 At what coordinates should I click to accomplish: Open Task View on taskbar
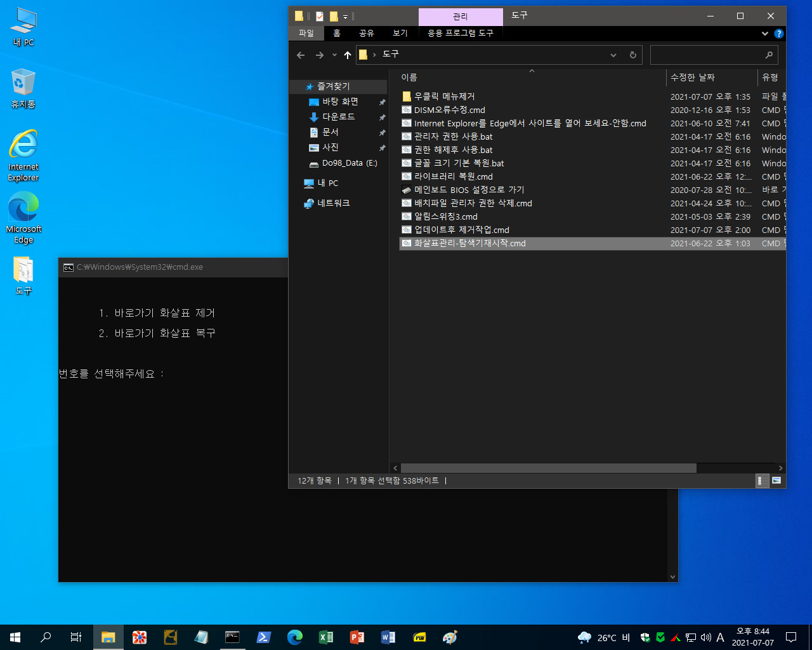coord(76,637)
